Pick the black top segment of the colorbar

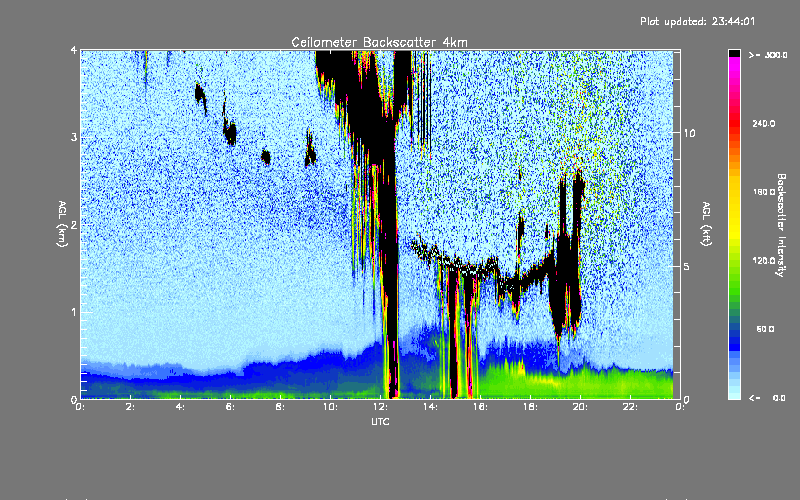(734, 53)
